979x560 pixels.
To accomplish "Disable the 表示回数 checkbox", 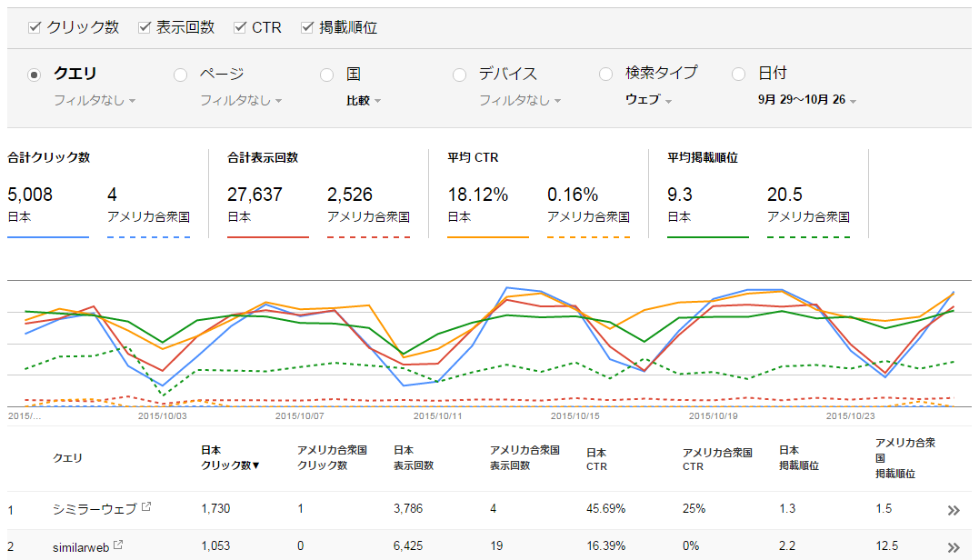I will coord(144,27).
